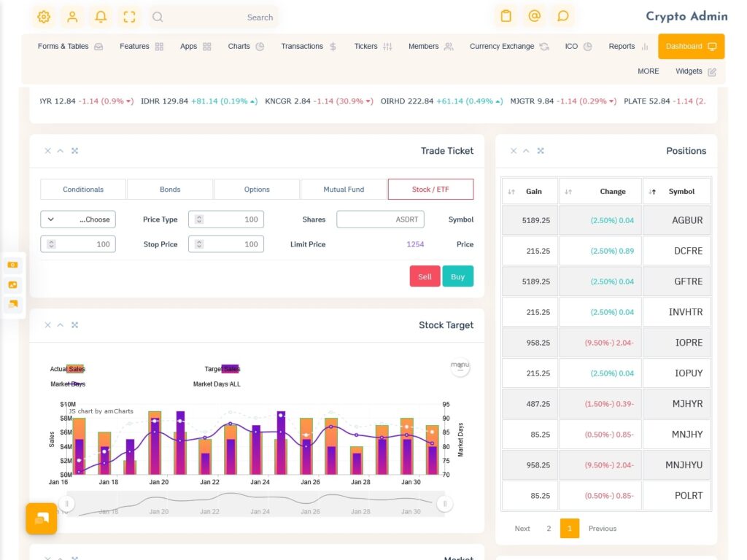The width and height of the screenshot is (747, 560).
Task: Go to the Dashboard menu item
Action: click(692, 46)
